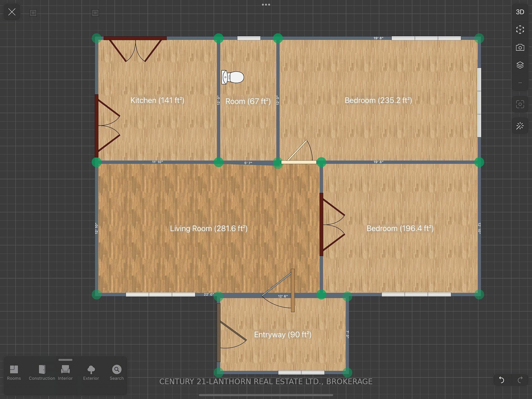Redo the last action
The image size is (532, 399).
(x=520, y=380)
